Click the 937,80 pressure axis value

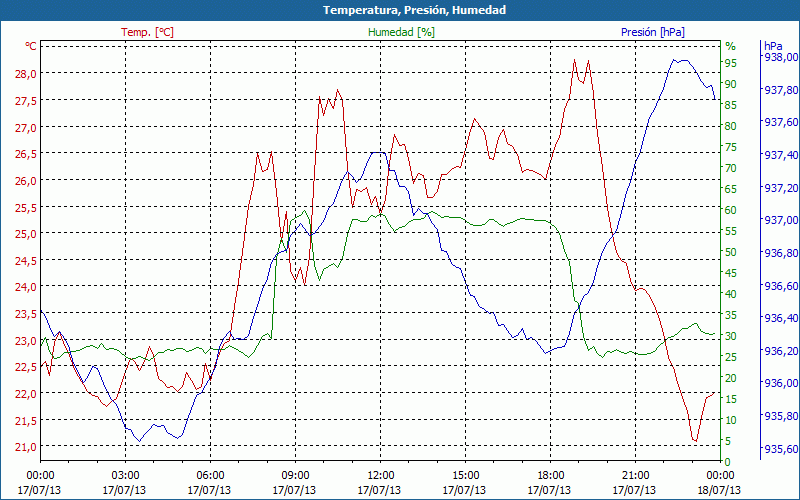click(x=780, y=90)
